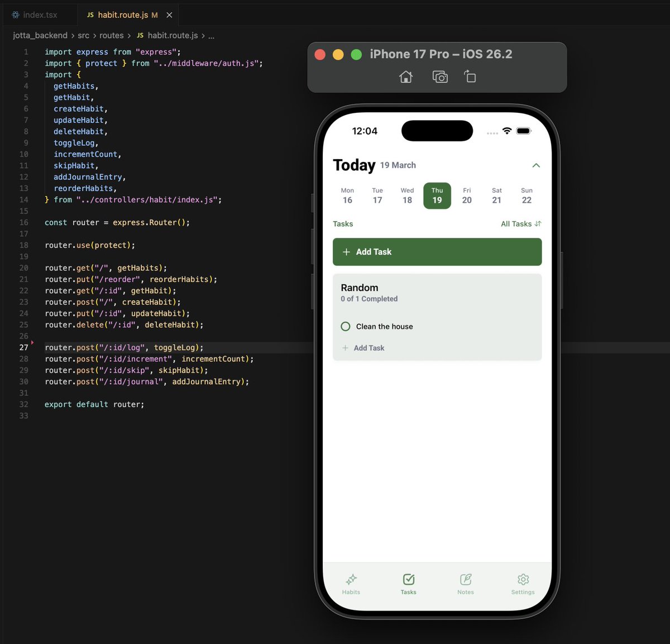
Task: Maximize the simulator with the green button
Action: click(356, 54)
